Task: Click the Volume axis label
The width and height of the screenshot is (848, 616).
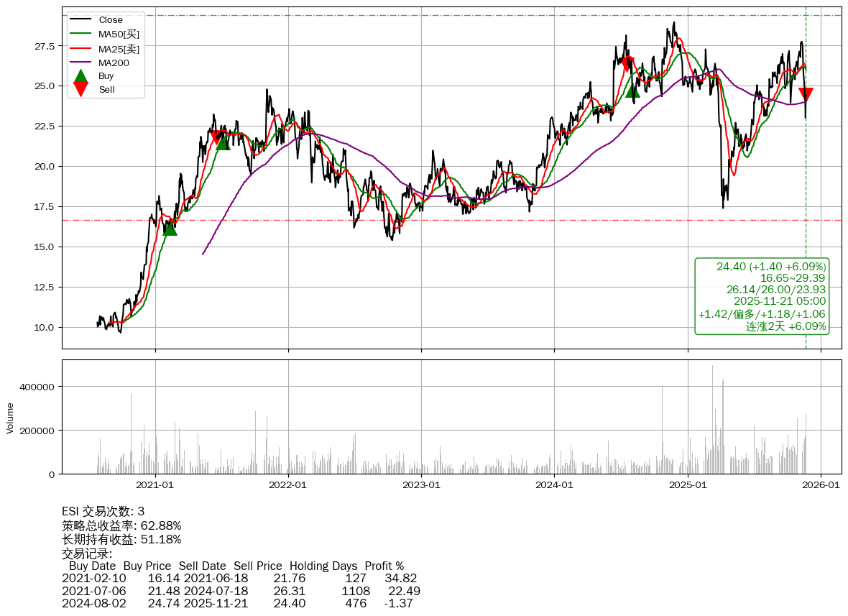Action: pos(10,418)
